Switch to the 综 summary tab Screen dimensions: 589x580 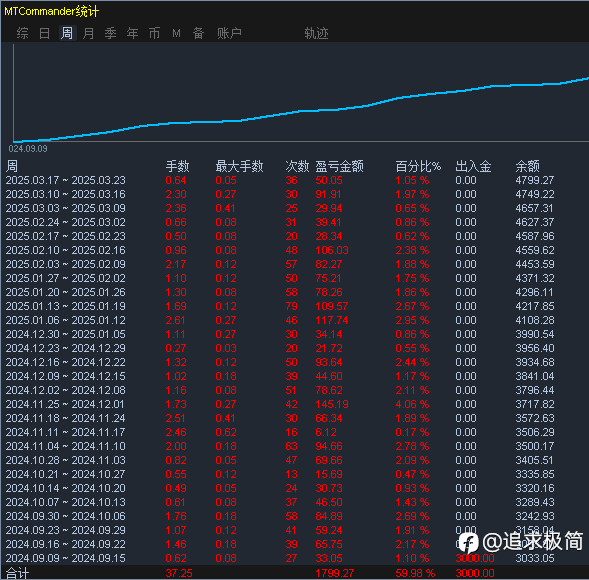(x=23, y=33)
